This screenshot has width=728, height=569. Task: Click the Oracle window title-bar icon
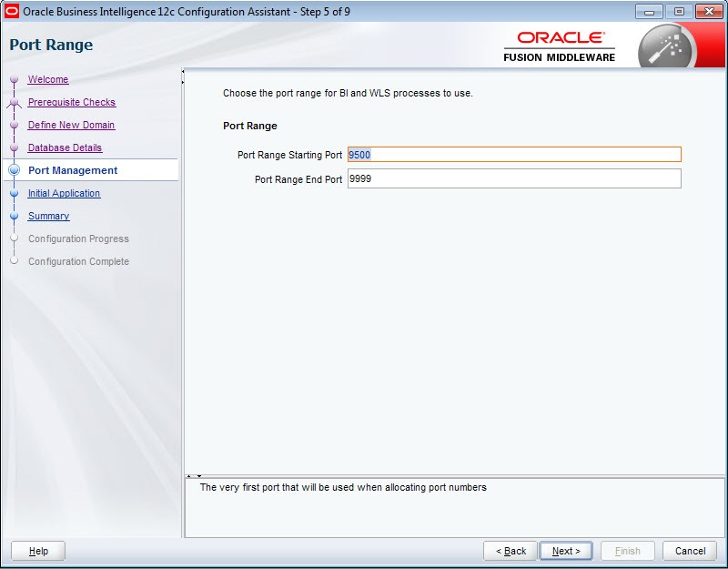11,11
